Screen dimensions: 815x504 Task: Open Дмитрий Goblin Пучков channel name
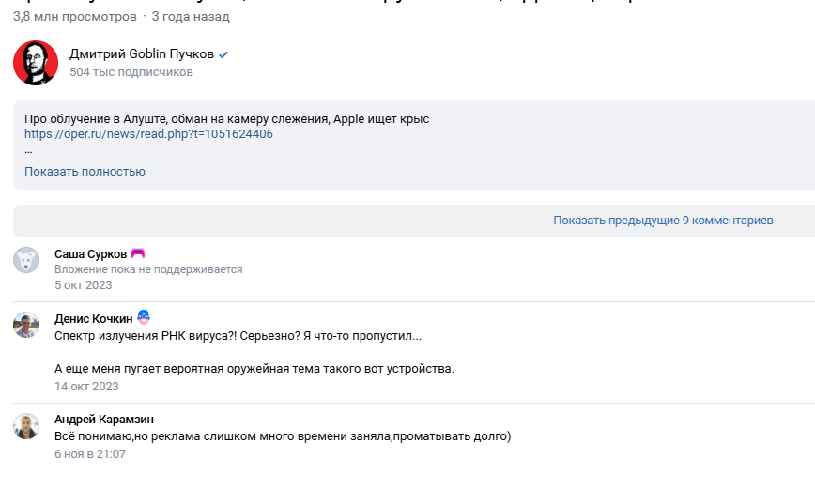tap(142, 54)
